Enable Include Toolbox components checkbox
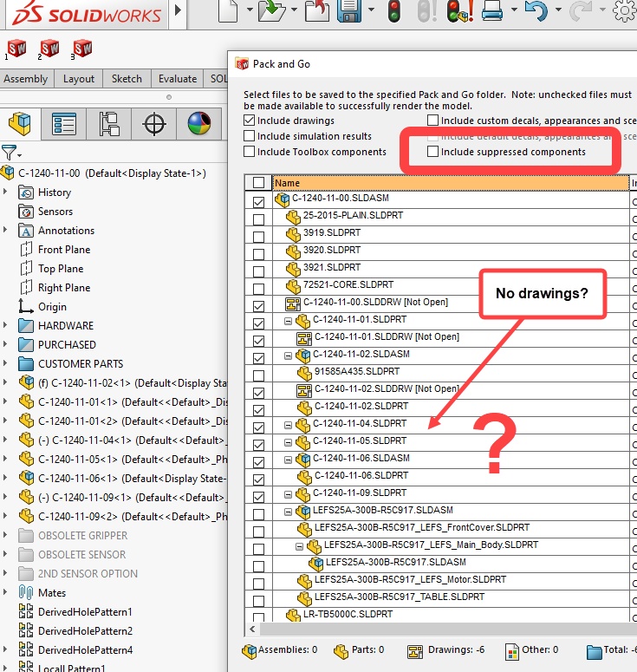The height and width of the screenshot is (672, 637). 250,152
